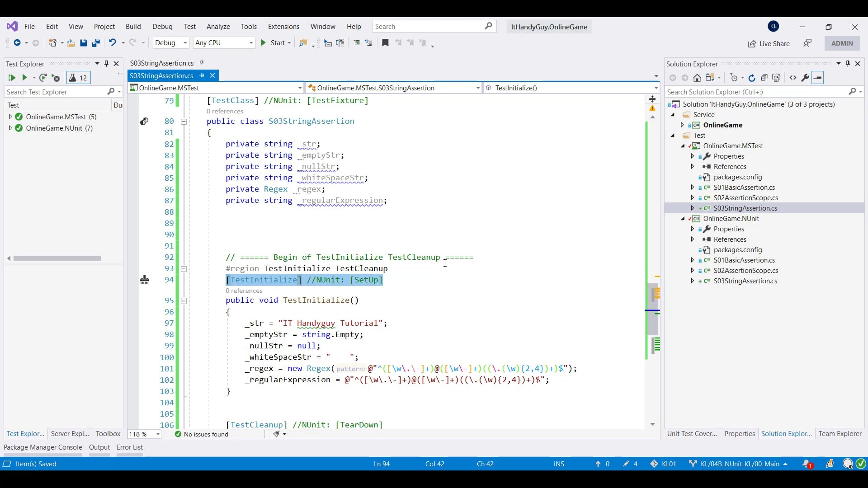Switch to Team Explorer tab
The height and width of the screenshot is (488, 868).
pyautogui.click(x=840, y=434)
